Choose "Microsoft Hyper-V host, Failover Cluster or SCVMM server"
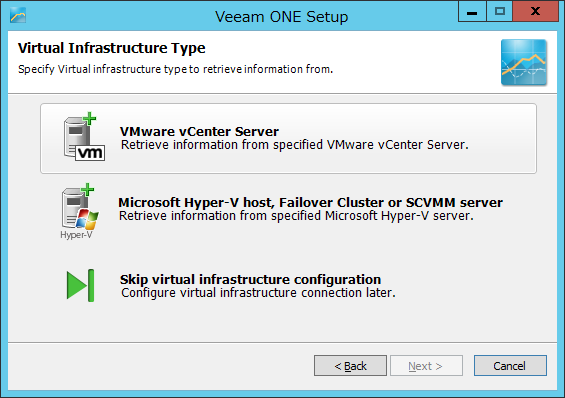Screen dimensions: 565x398 310,202
